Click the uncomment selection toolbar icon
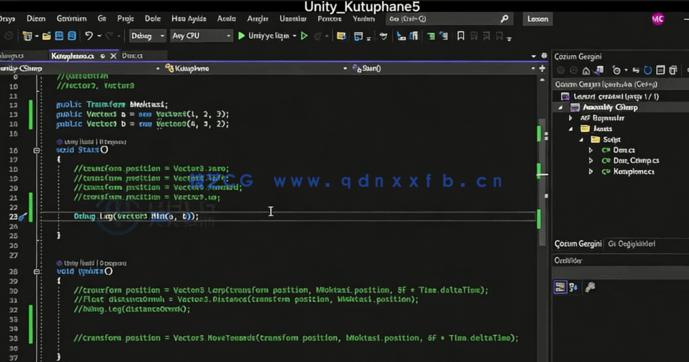 444,36
